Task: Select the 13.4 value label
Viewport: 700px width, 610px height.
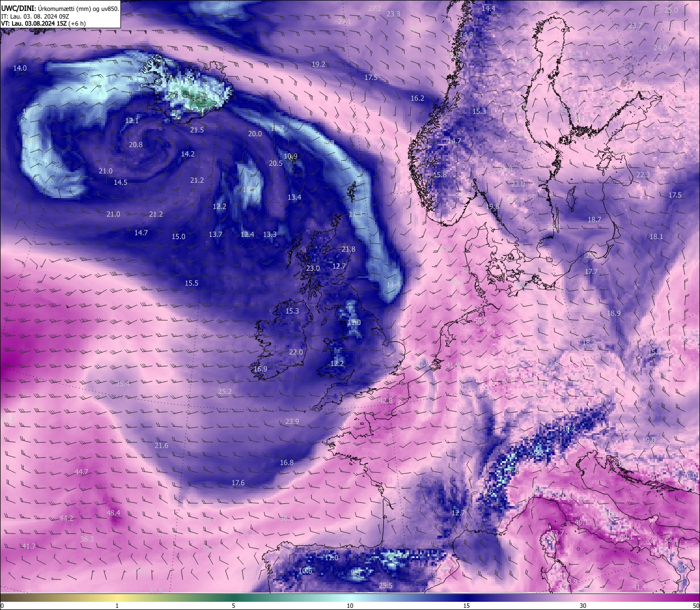Action: click(294, 197)
